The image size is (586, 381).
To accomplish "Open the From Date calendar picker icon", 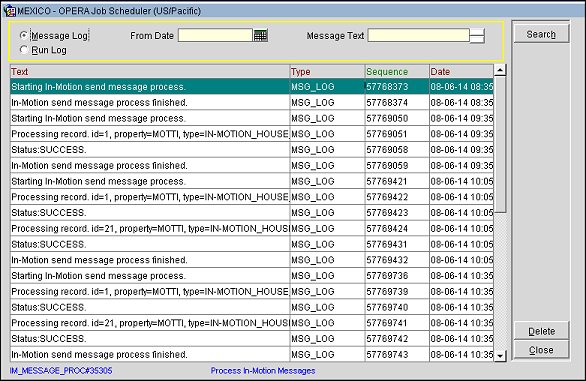I will 260,36.
